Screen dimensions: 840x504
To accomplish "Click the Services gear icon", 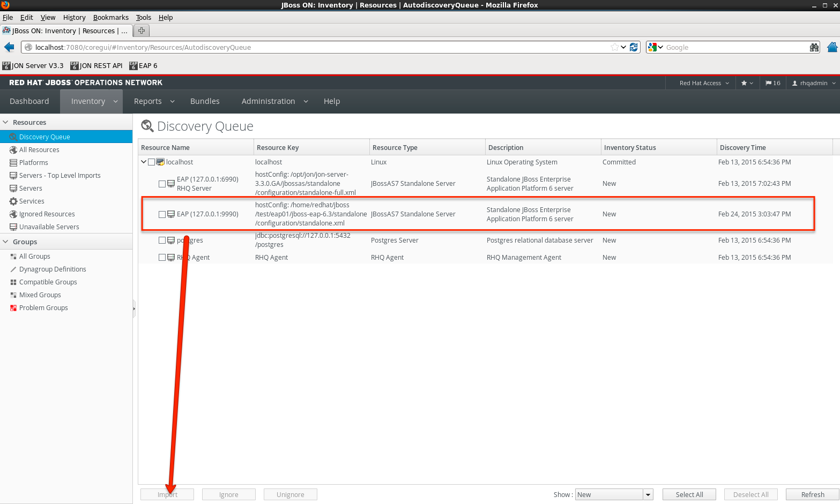I will [x=13, y=201].
